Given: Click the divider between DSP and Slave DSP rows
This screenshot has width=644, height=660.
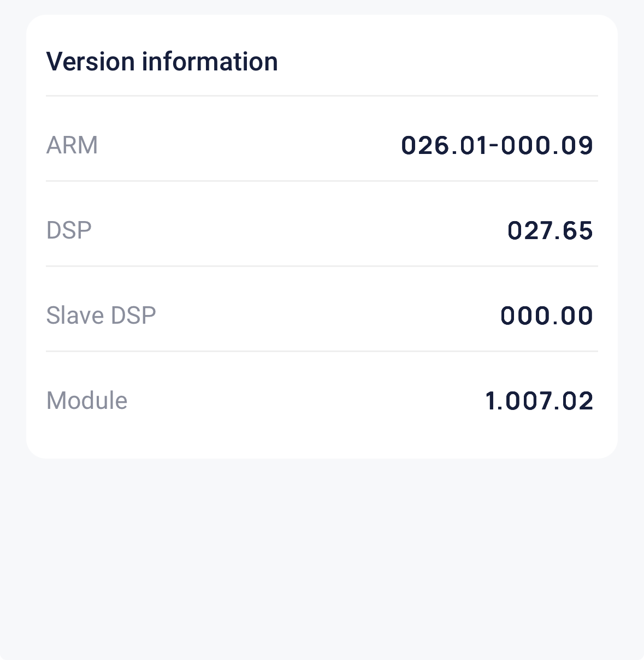Looking at the screenshot, I should (x=322, y=266).
